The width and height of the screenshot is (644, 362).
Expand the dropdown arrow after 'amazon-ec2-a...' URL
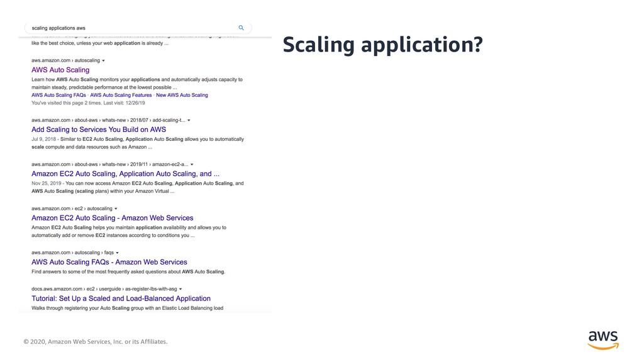click(192, 165)
